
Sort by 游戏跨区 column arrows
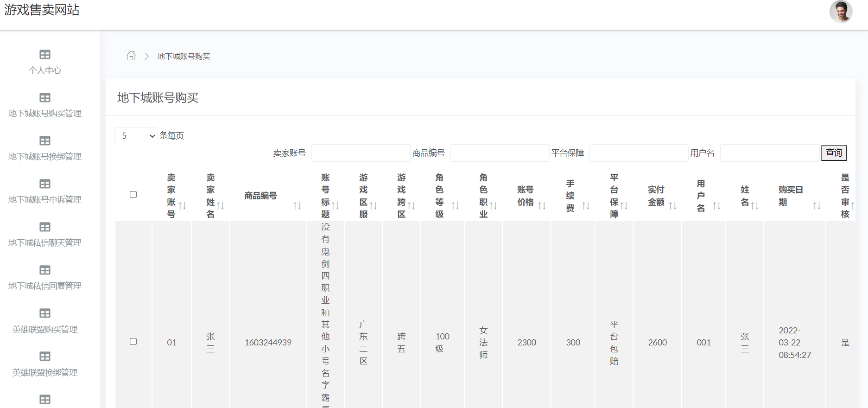click(412, 205)
